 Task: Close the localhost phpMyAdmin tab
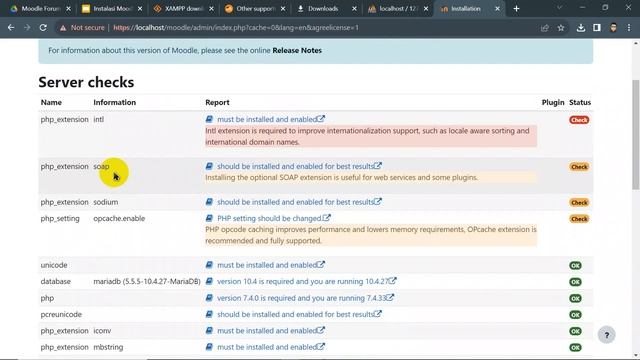pyautogui.click(x=426, y=9)
